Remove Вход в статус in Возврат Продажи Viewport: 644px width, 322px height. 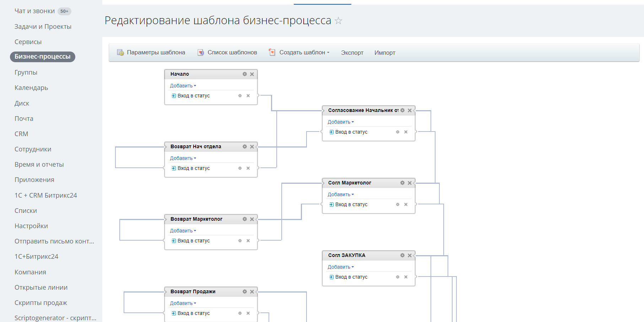(248, 313)
